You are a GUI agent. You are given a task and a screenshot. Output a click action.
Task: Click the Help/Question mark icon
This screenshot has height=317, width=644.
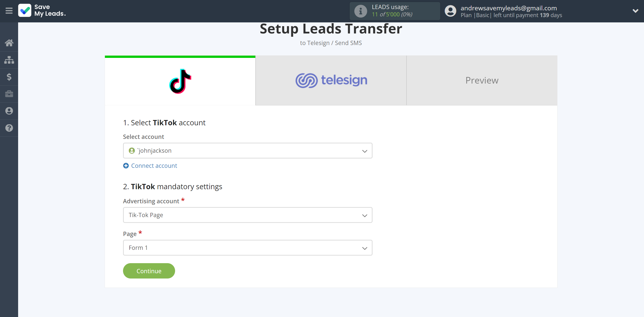(x=9, y=128)
